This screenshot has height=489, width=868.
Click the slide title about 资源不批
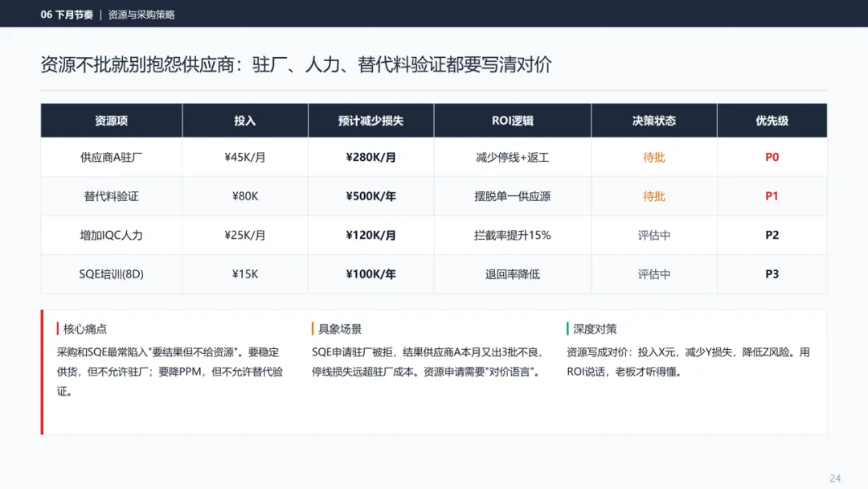point(296,64)
